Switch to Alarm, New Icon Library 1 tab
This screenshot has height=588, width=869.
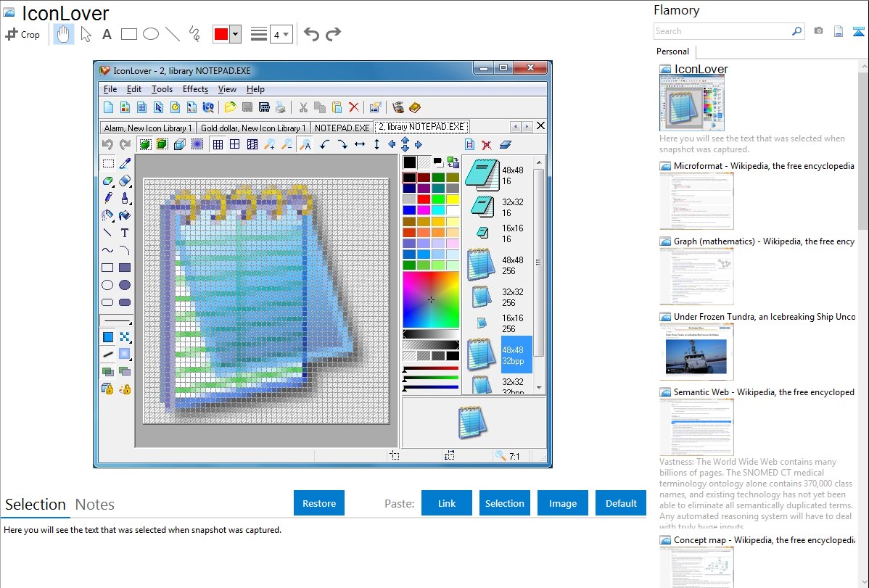pos(148,128)
